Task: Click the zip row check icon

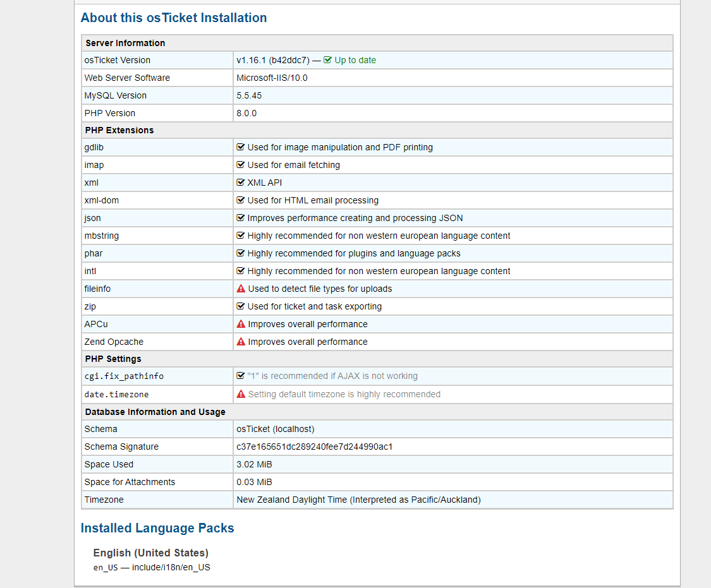Action: [x=240, y=306]
